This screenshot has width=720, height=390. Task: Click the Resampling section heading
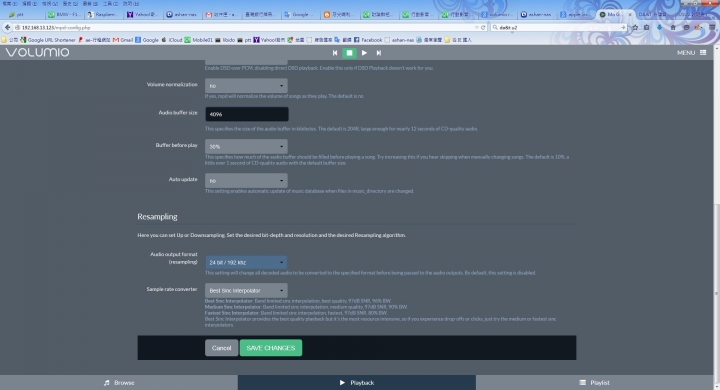click(x=157, y=216)
